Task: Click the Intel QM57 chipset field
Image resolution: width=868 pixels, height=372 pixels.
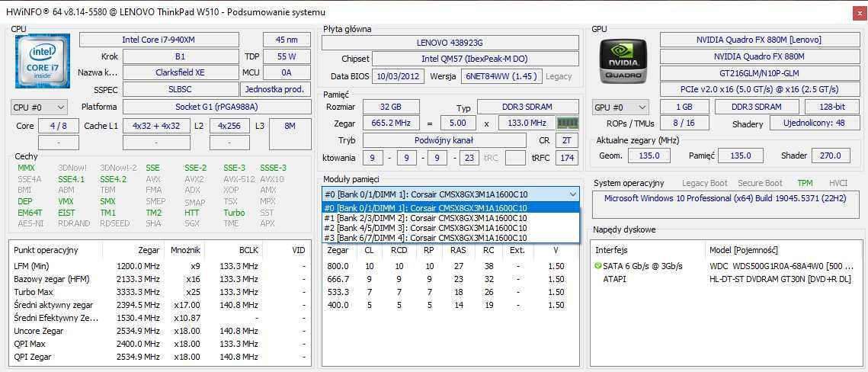Action: 475,59
